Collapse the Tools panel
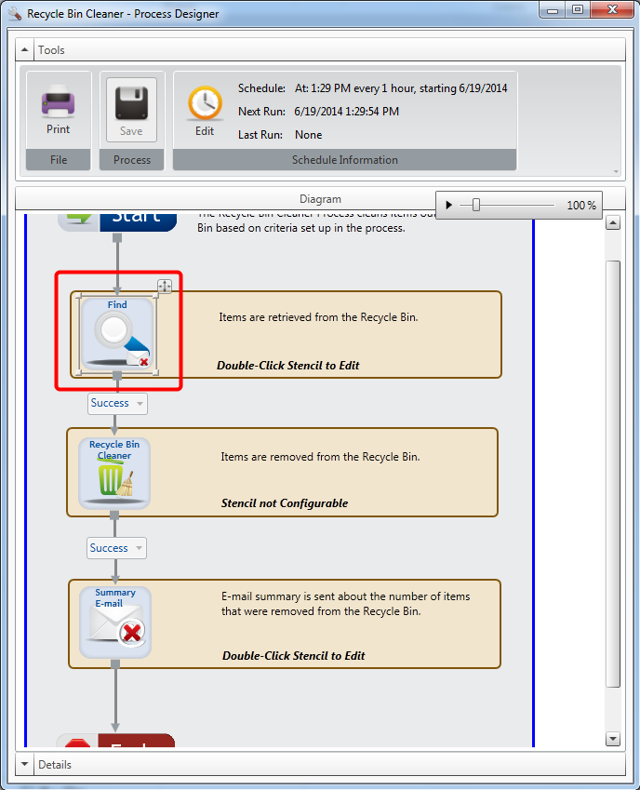Viewport: 640px width, 790px height. 25,50
